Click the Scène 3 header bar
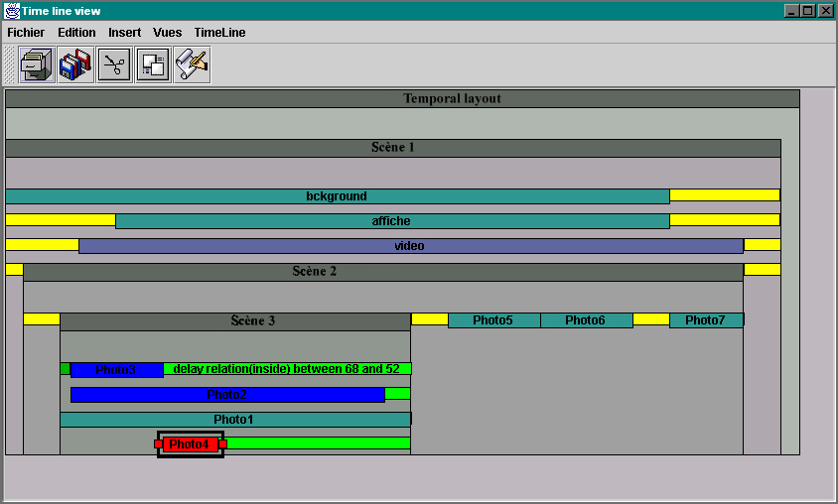This screenshot has width=838, height=504. tap(235, 321)
